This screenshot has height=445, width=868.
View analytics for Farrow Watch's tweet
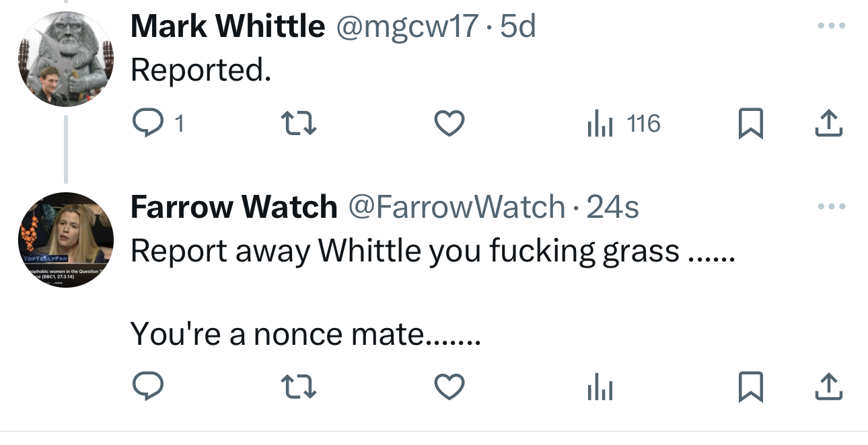[x=599, y=387]
